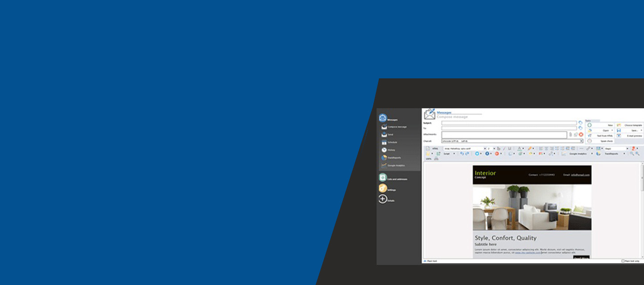Click the redo arrow

point(467,154)
